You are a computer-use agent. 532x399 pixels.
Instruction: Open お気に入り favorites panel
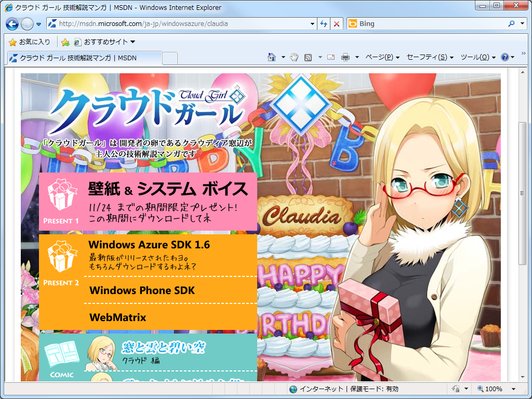coord(27,41)
